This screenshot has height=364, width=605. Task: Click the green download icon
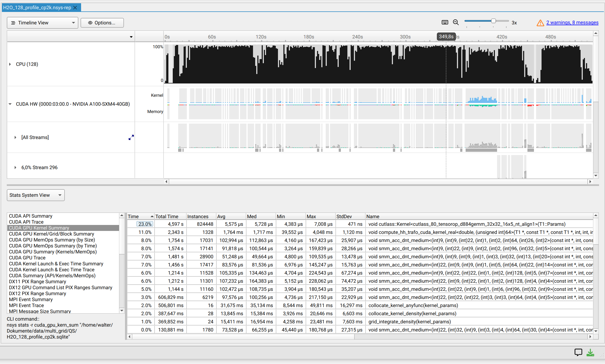(590, 352)
